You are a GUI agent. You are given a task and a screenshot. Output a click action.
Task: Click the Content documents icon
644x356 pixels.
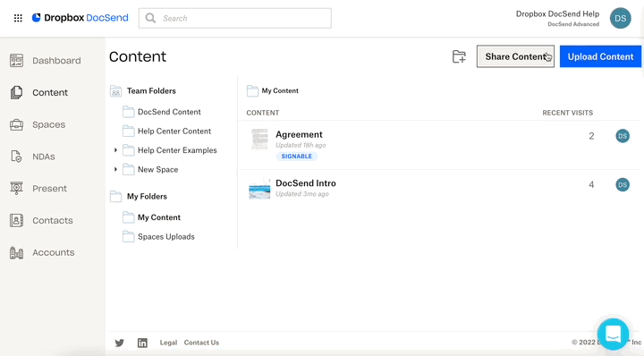[x=16, y=92]
